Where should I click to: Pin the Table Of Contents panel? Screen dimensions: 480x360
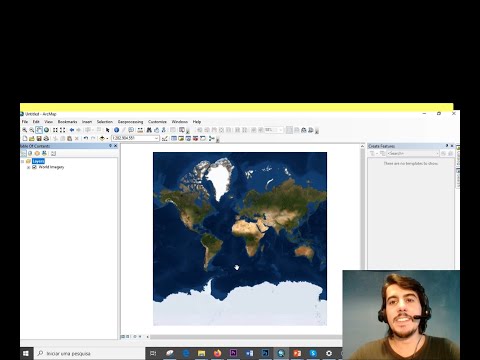110,146
